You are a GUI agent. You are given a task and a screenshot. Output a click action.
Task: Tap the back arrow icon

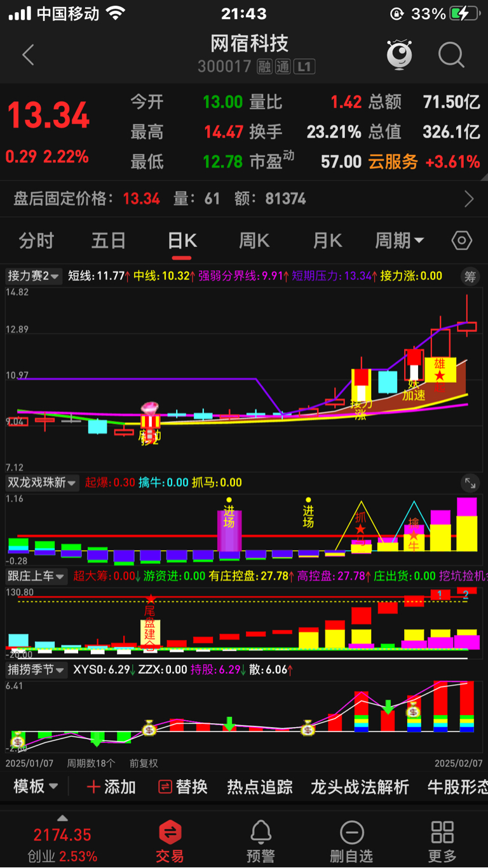pos(28,55)
